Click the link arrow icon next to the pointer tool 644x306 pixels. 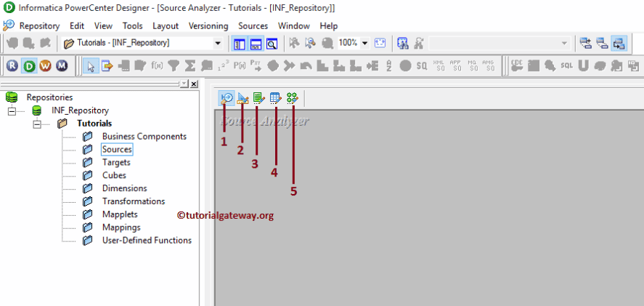[107, 65]
